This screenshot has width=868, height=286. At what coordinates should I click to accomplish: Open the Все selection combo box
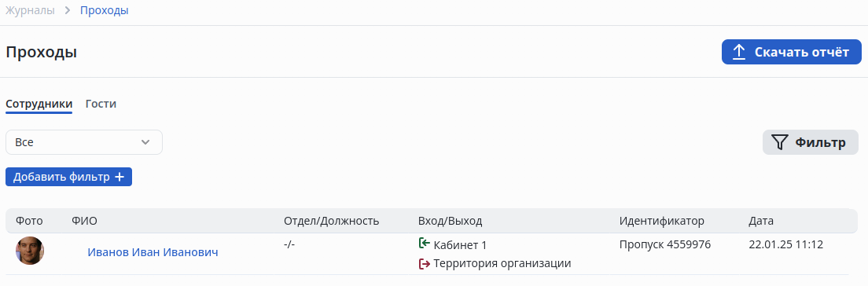[84, 142]
